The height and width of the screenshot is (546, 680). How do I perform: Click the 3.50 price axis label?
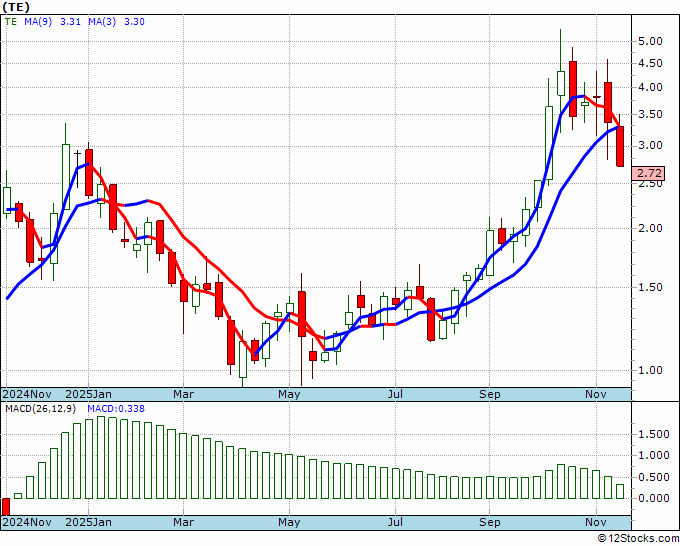point(651,115)
